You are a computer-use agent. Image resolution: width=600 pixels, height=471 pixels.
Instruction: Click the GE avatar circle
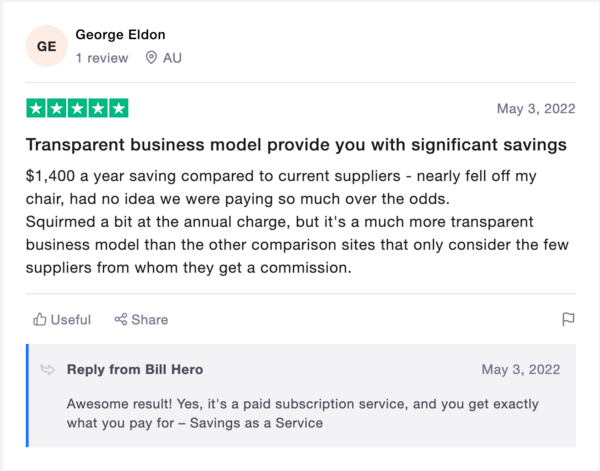(46, 46)
